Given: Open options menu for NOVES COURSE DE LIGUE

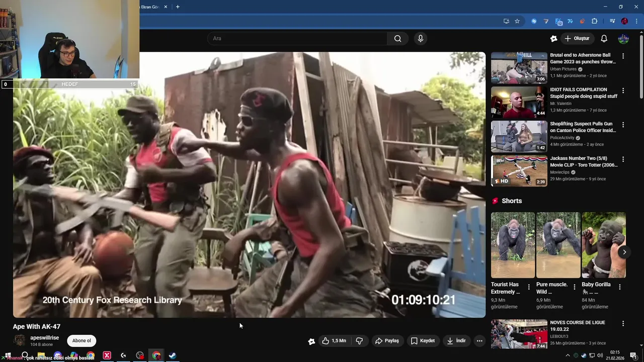Looking at the screenshot, I should (623, 324).
